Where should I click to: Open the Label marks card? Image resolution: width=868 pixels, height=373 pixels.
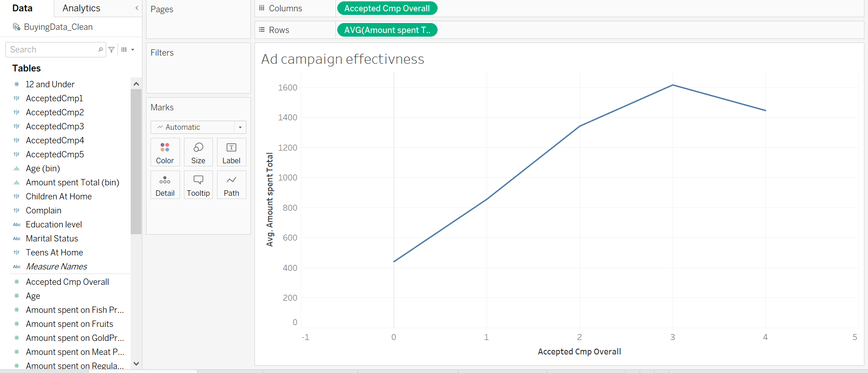231,152
